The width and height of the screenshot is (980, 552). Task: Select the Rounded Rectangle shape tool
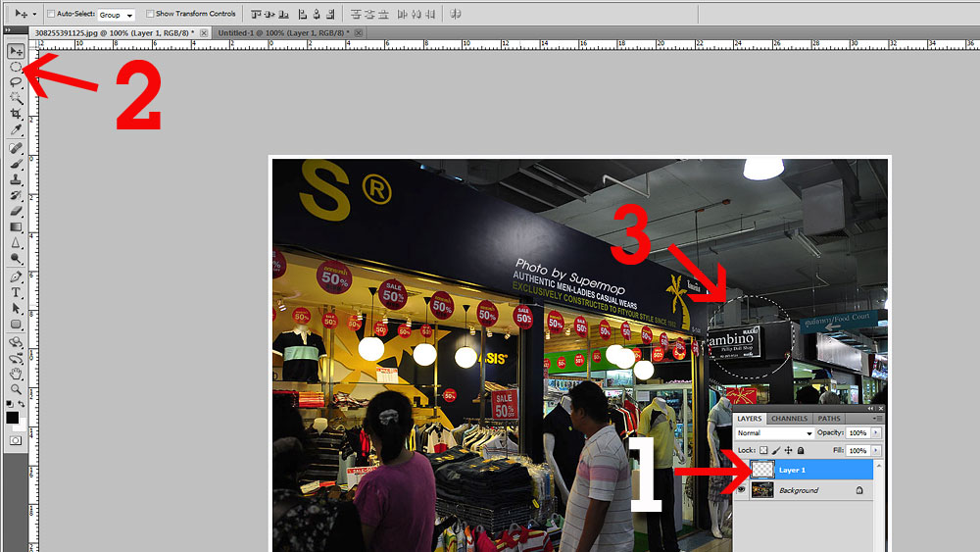point(16,324)
